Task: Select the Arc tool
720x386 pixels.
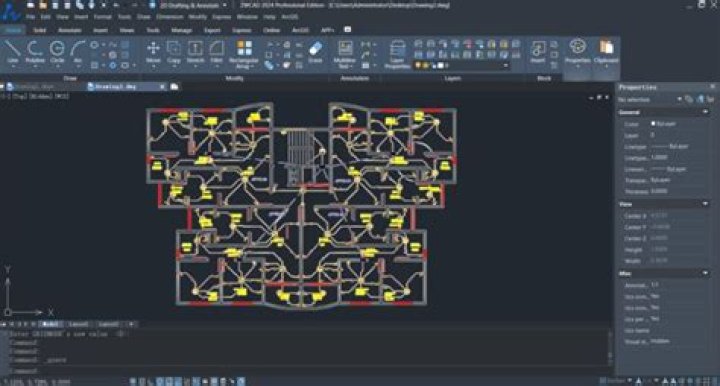Action: click(x=78, y=52)
